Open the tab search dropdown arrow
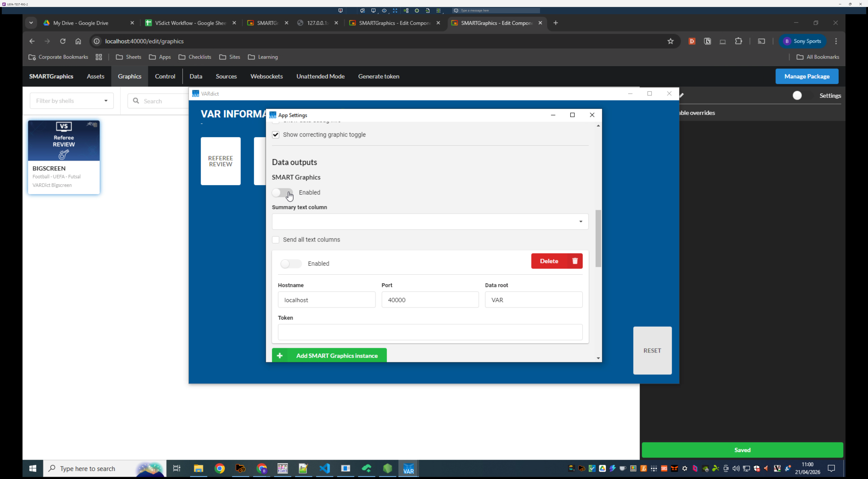The width and height of the screenshot is (868, 479). coord(31,23)
